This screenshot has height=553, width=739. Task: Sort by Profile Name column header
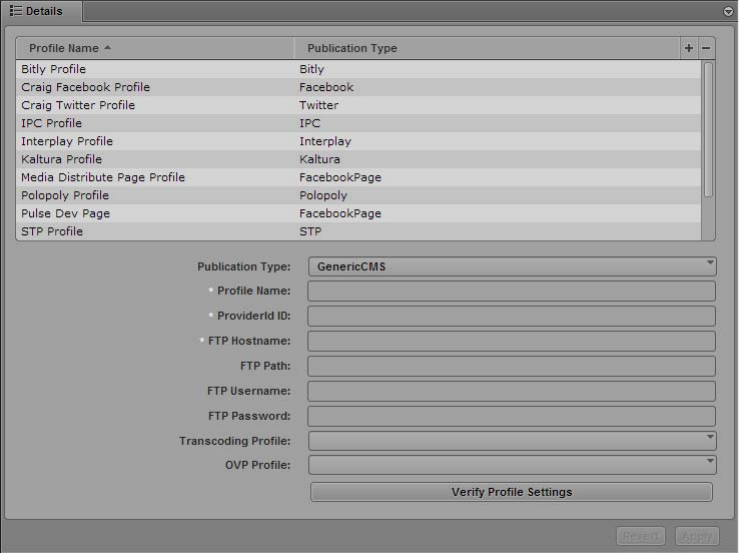coord(155,48)
